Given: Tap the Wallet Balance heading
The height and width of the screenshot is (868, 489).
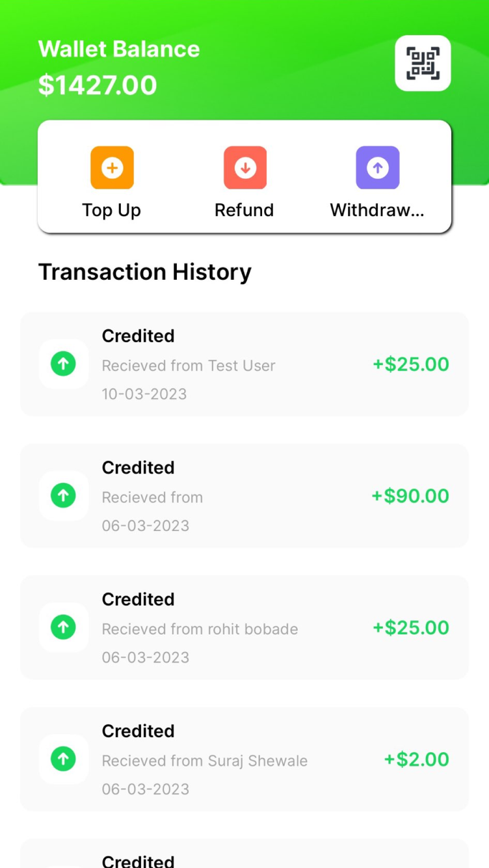Looking at the screenshot, I should tap(119, 49).
